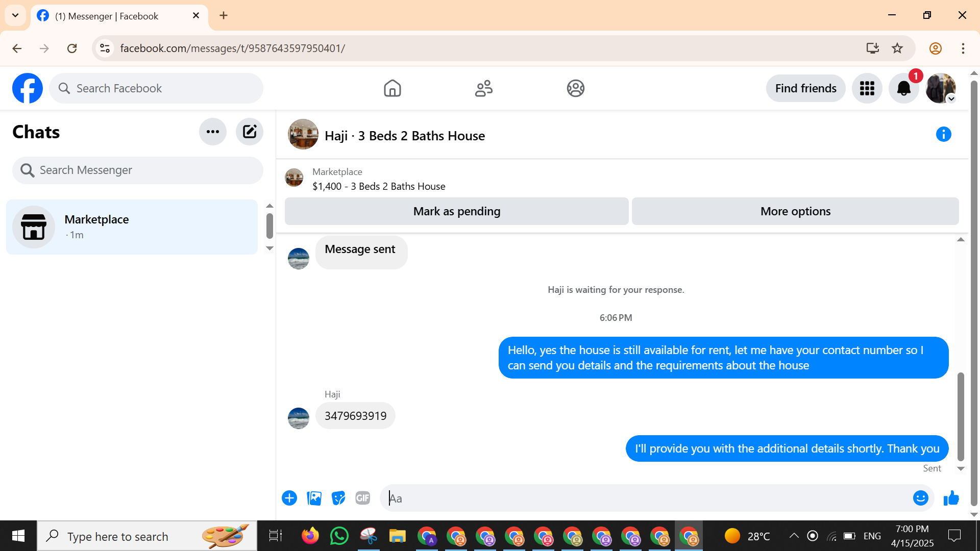The height and width of the screenshot is (551, 980).
Task: Click Mark as pending button
Action: pos(456,211)
